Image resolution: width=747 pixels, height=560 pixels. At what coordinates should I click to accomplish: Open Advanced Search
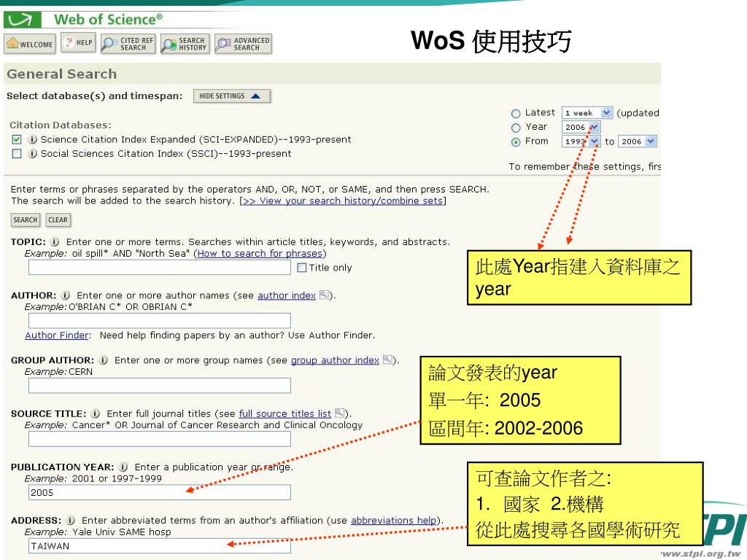(243, 44)
